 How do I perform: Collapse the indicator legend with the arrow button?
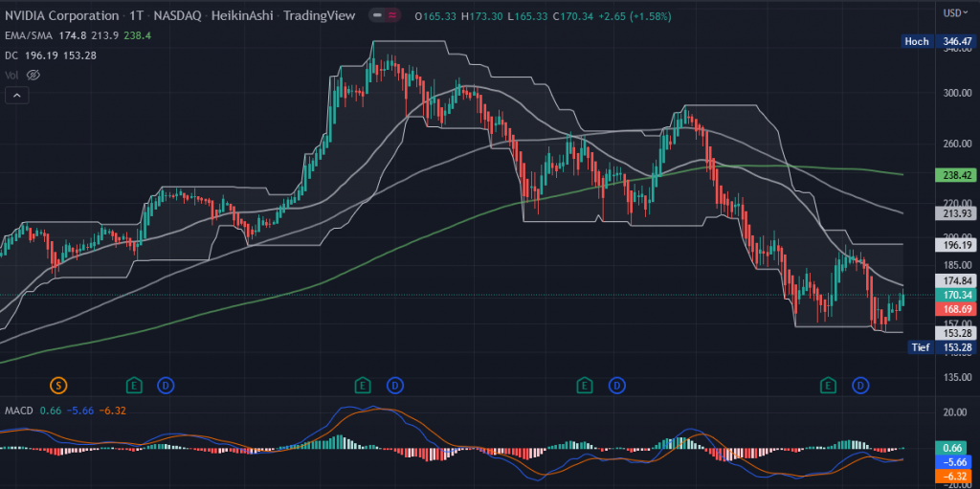click(17, 96)
